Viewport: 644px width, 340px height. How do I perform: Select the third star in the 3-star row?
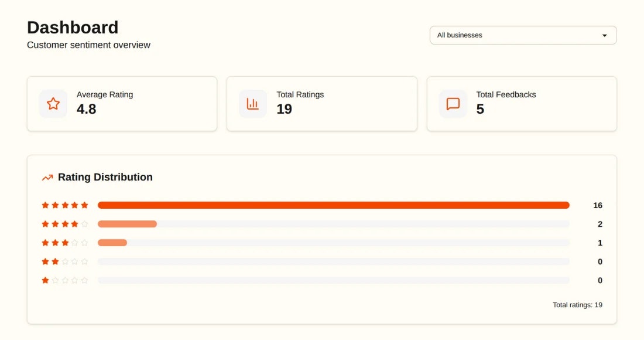pos(65,243)
